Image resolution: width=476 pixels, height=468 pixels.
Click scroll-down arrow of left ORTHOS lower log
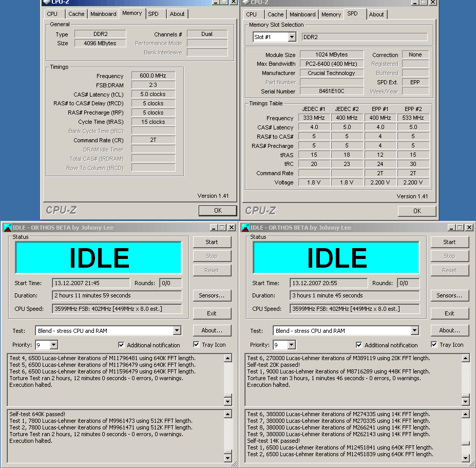228,458
